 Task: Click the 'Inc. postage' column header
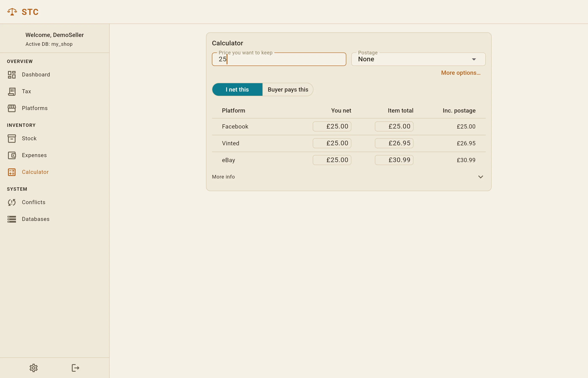(459, 111)
